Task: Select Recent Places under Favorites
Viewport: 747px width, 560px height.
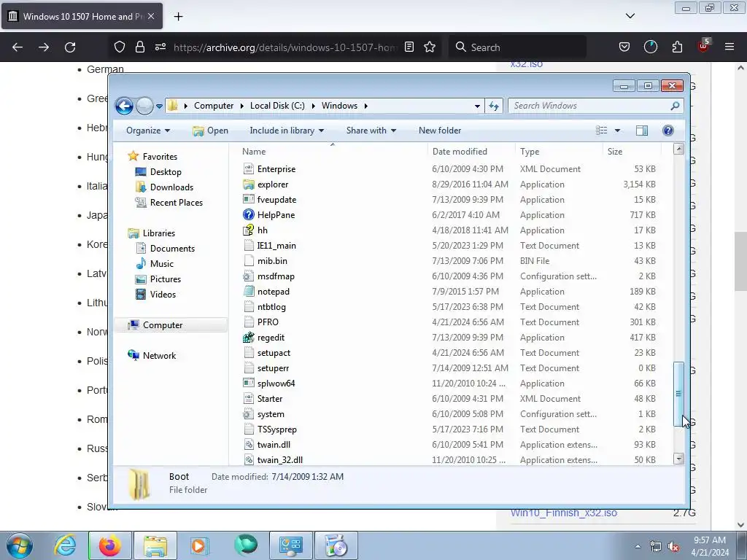Action: click(x=177, y=203)
